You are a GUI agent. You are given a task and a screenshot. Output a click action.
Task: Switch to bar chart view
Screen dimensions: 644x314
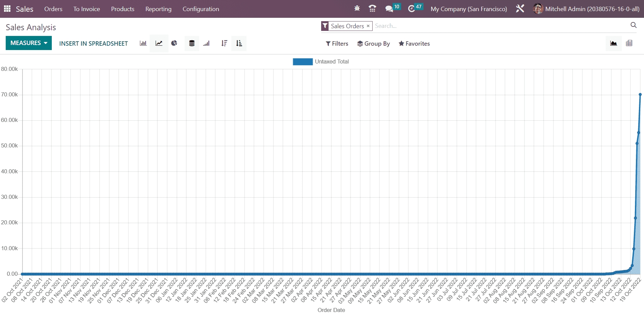point(143,43)
